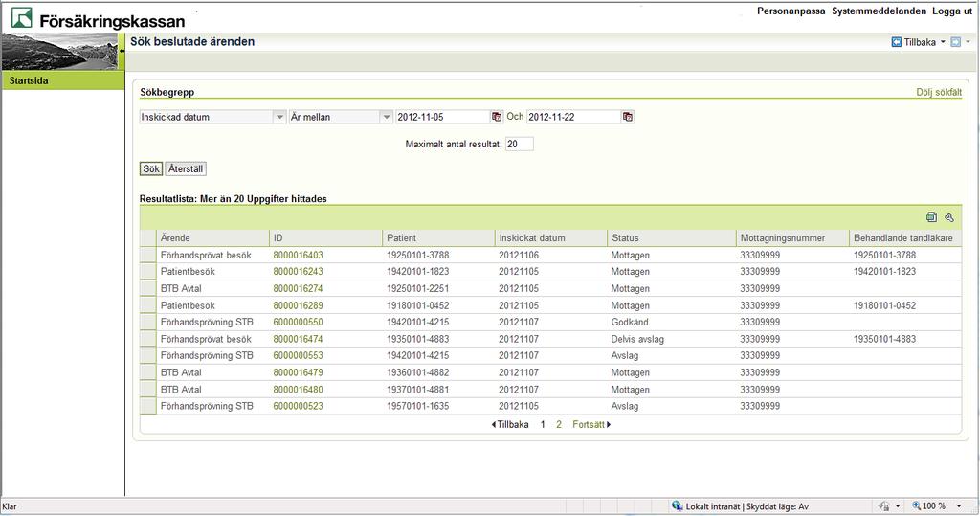Click patient cell 19570101-1635
The image size is (980, 516).
(417, 406)
